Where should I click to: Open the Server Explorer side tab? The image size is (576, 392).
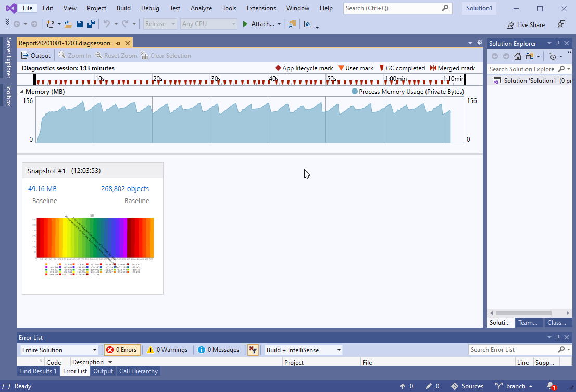(x=8, y=57)
